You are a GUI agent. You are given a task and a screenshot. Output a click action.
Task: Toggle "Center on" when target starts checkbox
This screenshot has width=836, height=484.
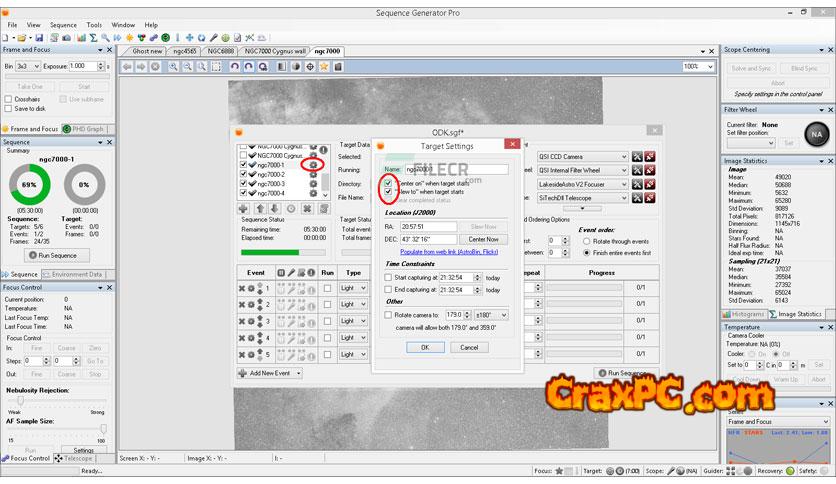pyautogui.click(x=388, y=183)
